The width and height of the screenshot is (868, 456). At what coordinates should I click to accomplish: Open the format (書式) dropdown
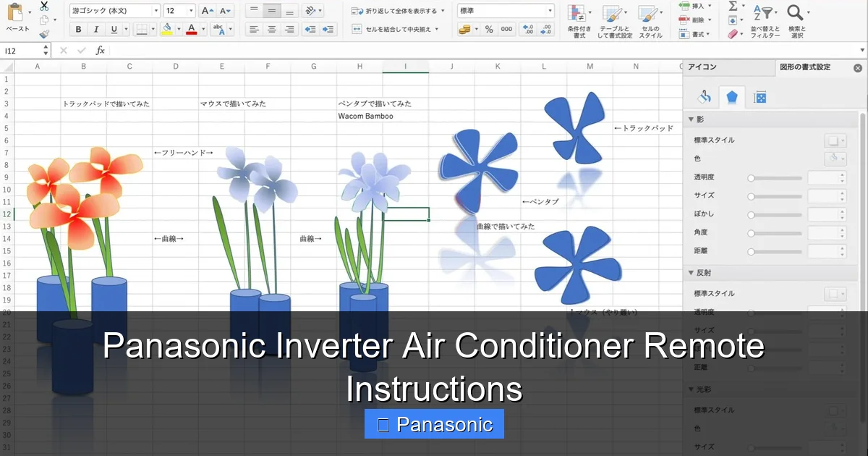tap(696, 34)
